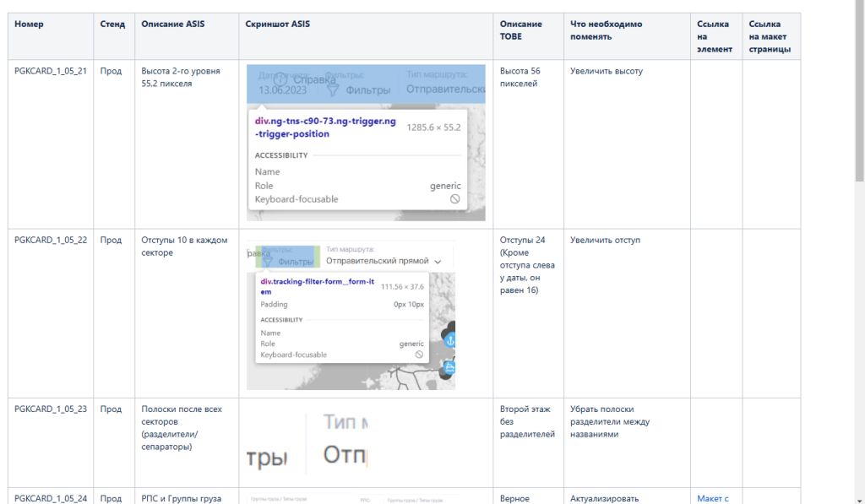Click the Увеличить отступ cell text
Viewport: 865px width, 504px height.
[x=605, y=241]
